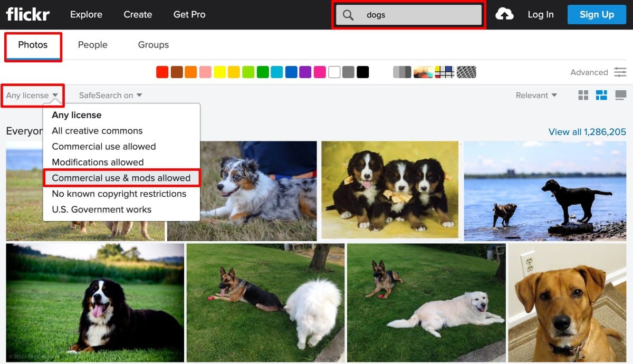Filter by minimalist style thumbnail
The height and width of the screenshot is (364, 633).
click(x=445, y=72)
